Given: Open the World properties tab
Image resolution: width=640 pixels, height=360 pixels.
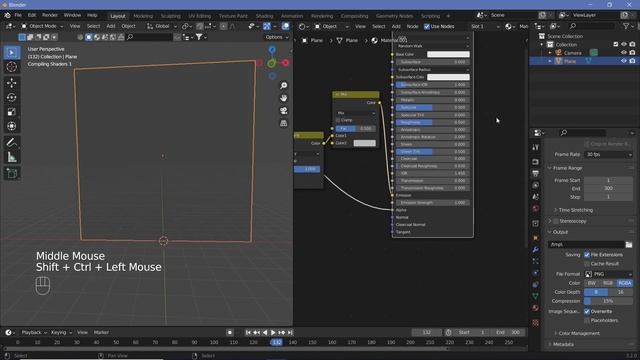Looking at the screenshot, I should (x=536, y=209).
